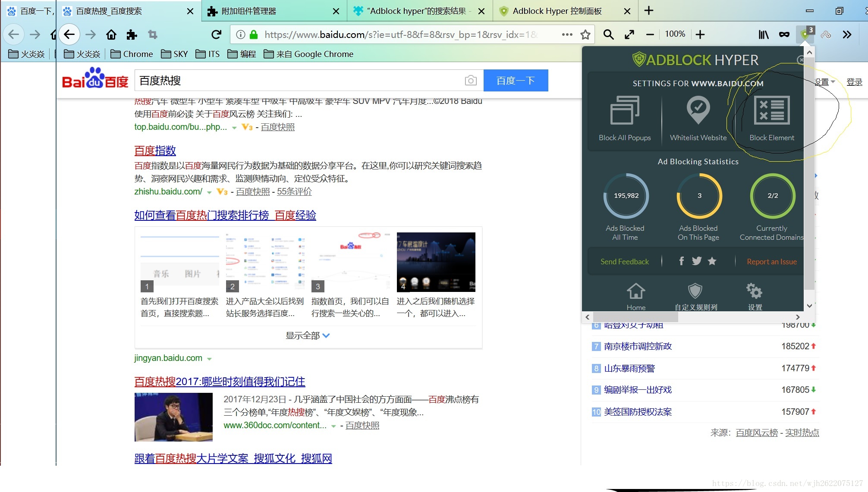
Task: Click Send Feedback link
Action: point(624,262)
